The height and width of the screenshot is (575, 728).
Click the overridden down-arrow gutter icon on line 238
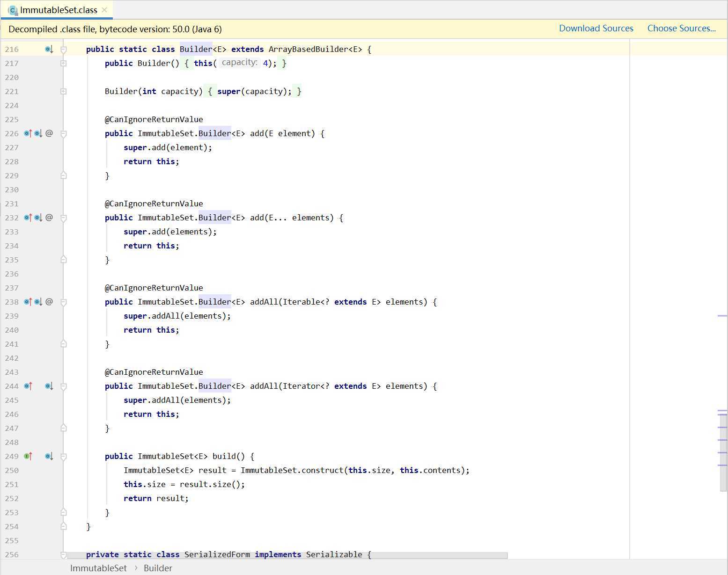click(x=38, y=302)
